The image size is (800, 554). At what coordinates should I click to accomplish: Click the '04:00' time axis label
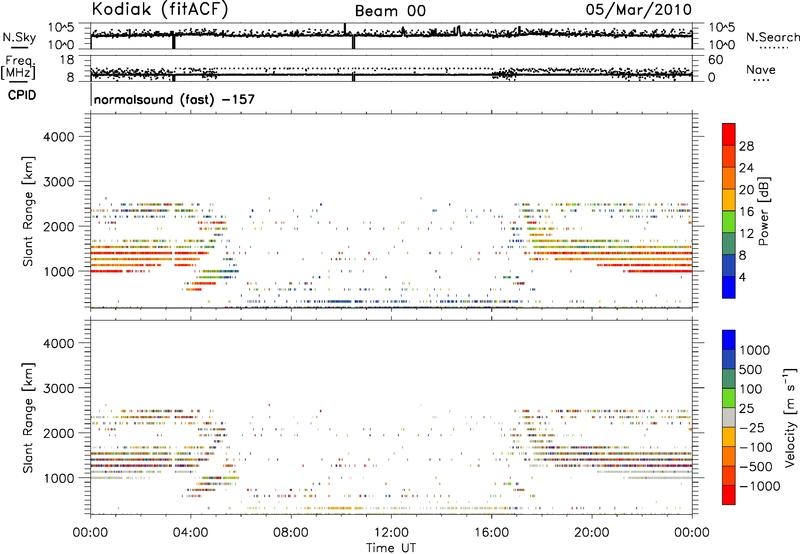pyautogui.click(x=190, y=533)
